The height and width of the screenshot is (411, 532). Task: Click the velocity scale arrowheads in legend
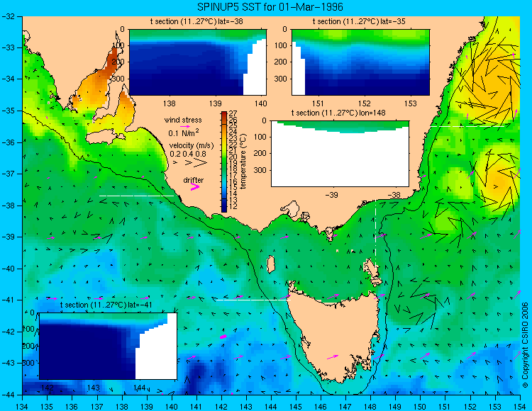[191, 163]
